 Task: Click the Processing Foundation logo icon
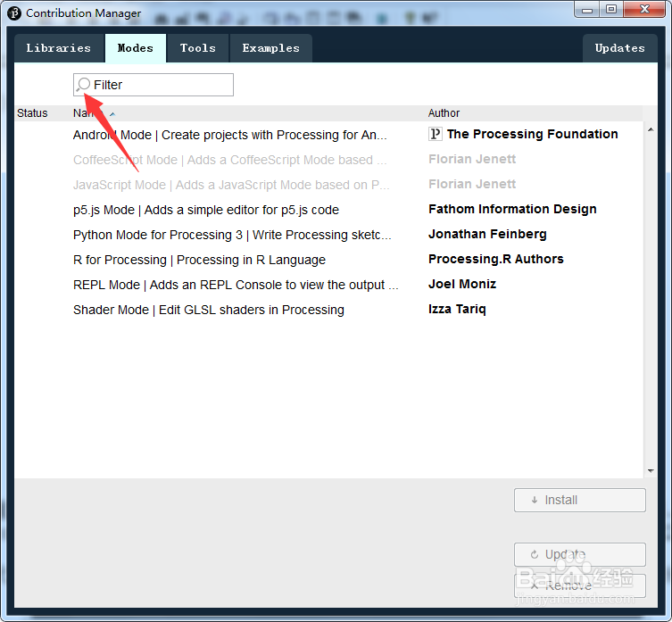pyautogui.click(x=435, y=134)
